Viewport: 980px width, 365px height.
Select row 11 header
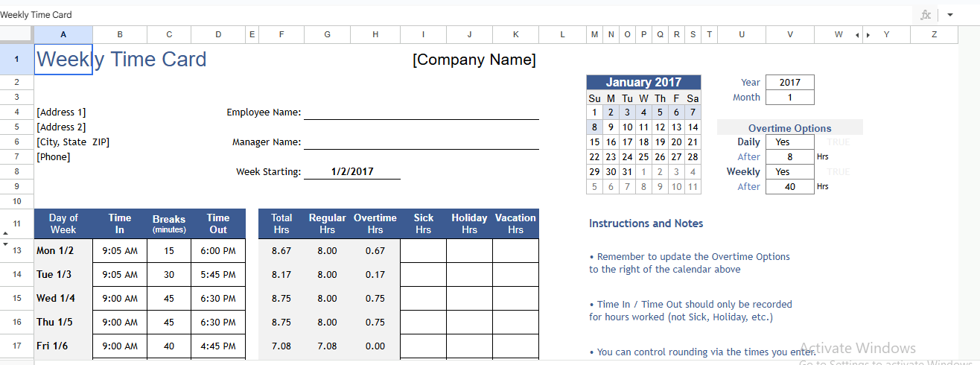(16, 223)
